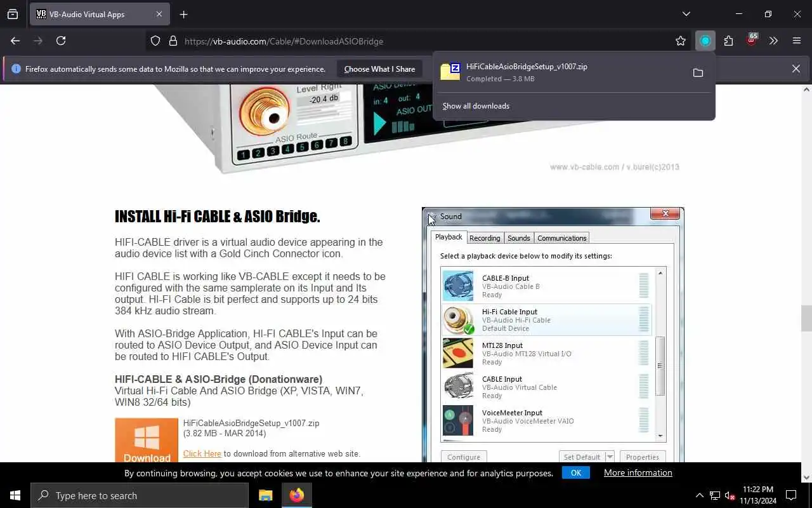Show downloaded file in folder
Screen dimensions: 812x508
(698, 73)
